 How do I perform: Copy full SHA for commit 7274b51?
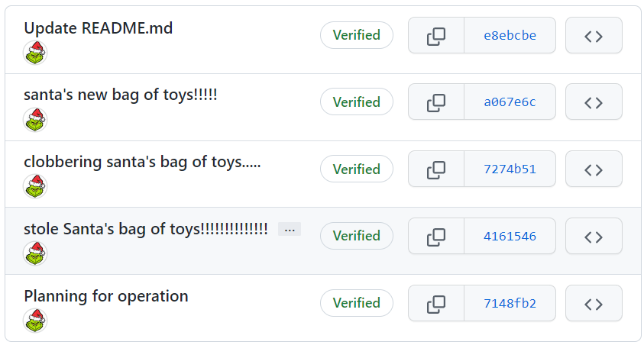point(436,169)
